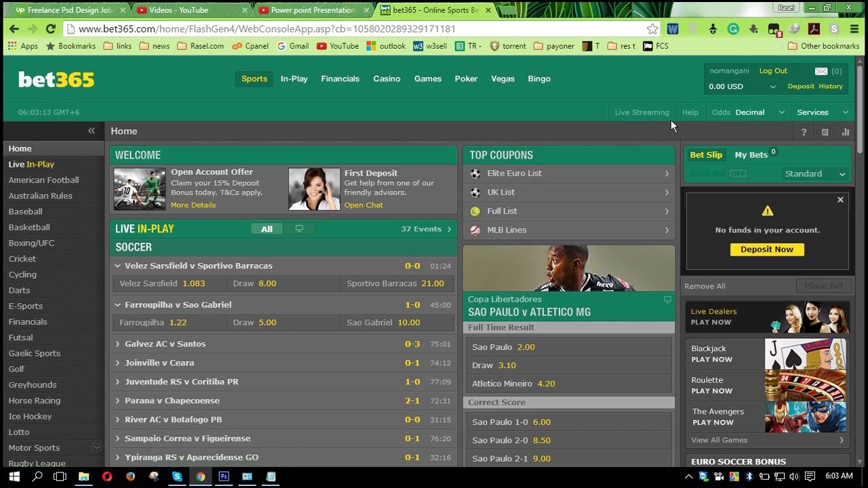
Task: Click the Log Out link
Action: [x=773, y=71]
